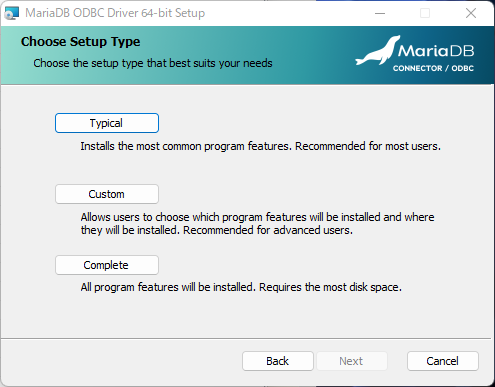
Task: Minimize the MariaDB ODBC setup window
Action: click(x=380, y=13)
